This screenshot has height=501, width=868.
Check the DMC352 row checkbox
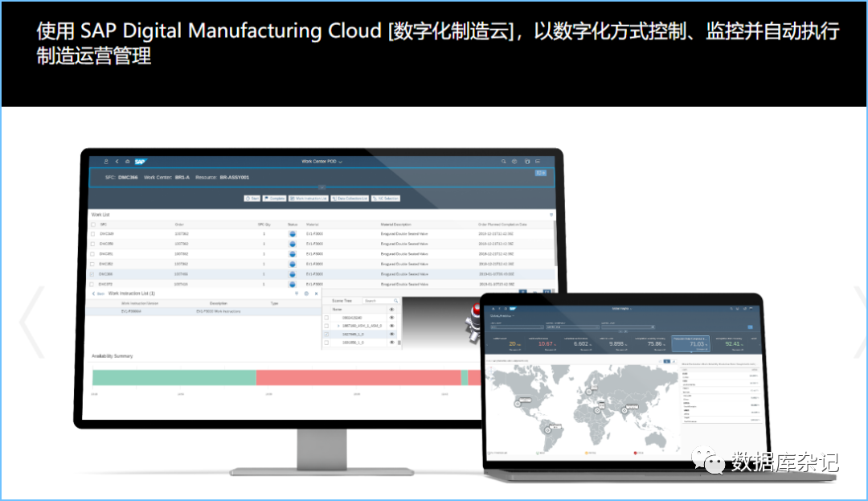(92, 264)
